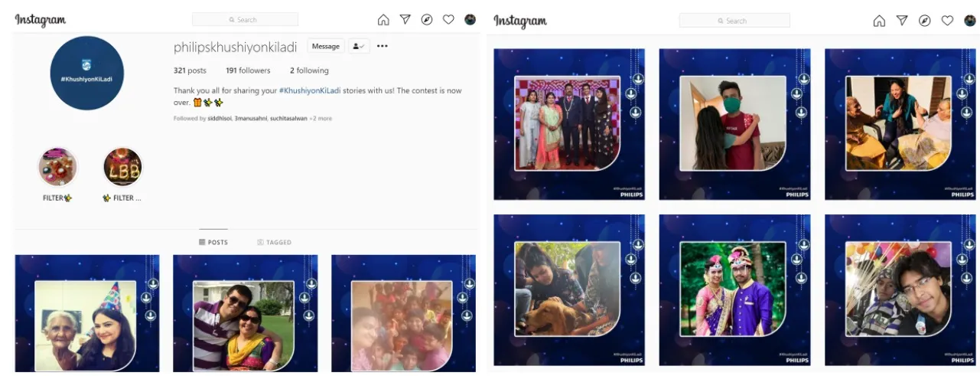
Task: Open Direct messages icon in right window
Action: (x=902, y=21)
